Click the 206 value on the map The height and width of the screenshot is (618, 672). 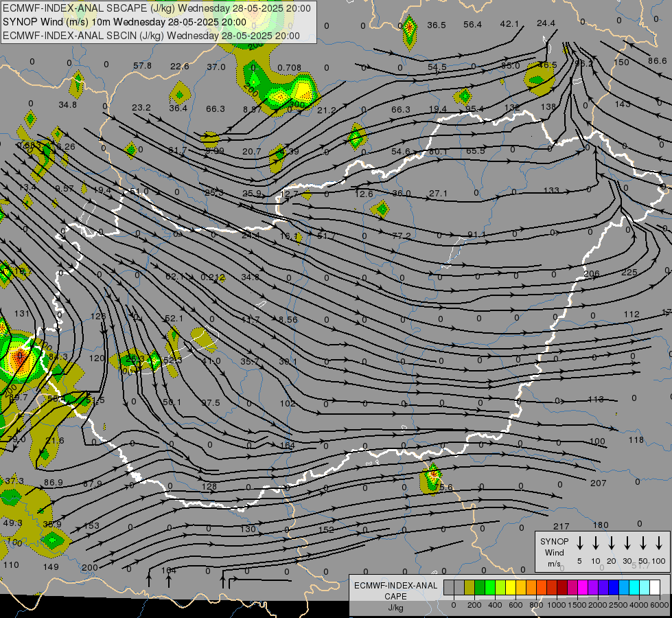592,273
